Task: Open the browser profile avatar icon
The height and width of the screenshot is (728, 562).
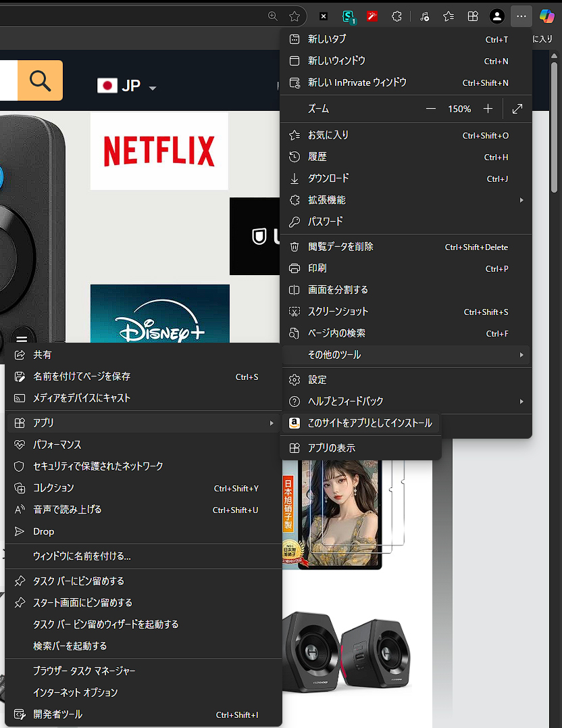Action: pos(497,16)
